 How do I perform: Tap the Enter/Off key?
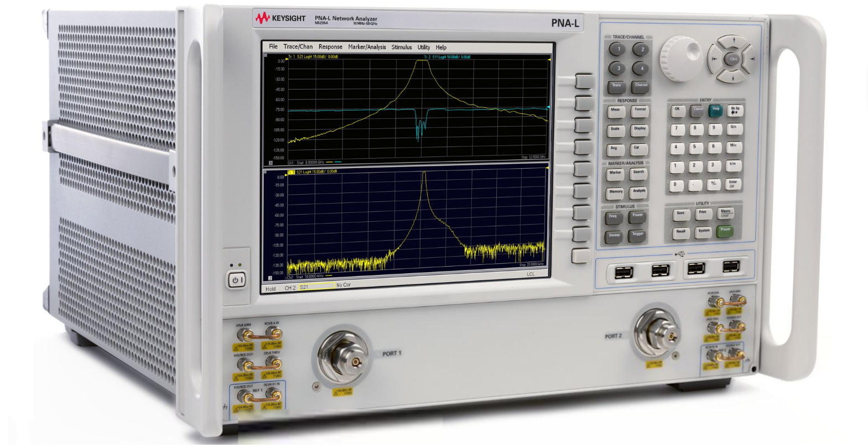pyautogui.click(x=732, y=184)
